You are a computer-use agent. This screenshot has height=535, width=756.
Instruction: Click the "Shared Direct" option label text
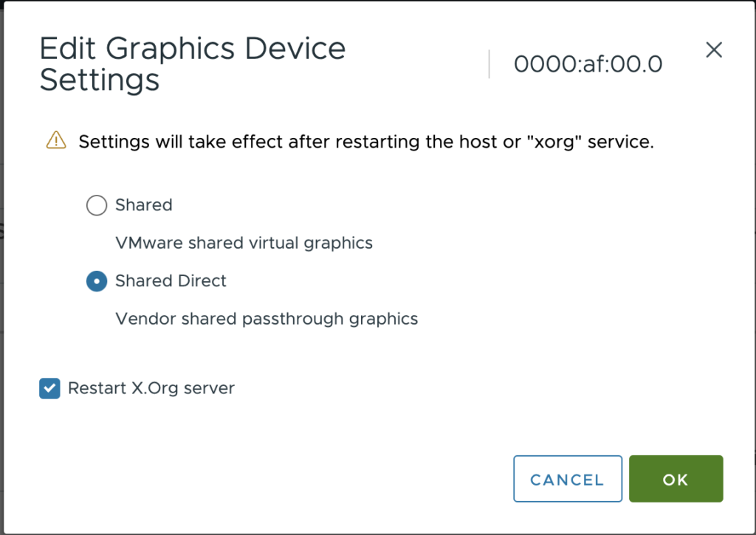pyautogui.click(x=171, y=281)
